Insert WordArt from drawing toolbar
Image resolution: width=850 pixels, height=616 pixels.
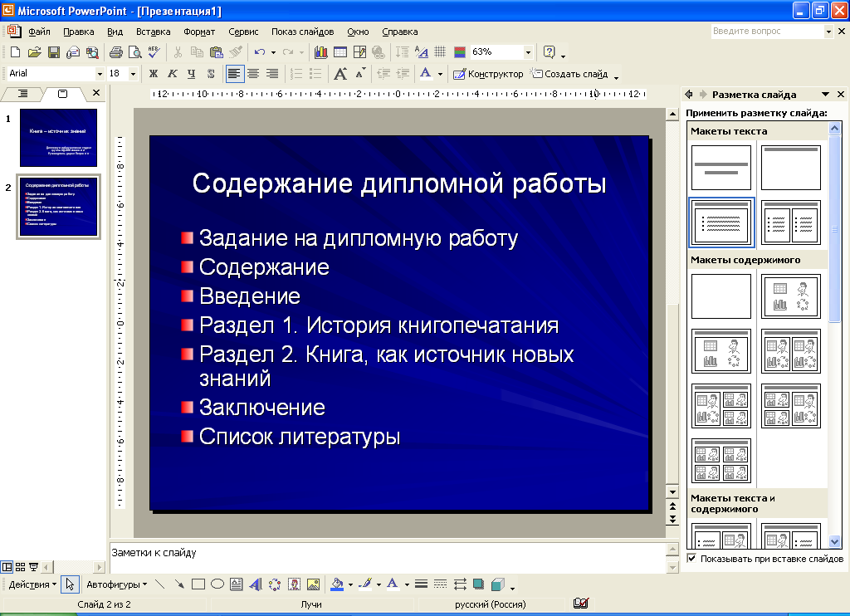pos(256,584)
